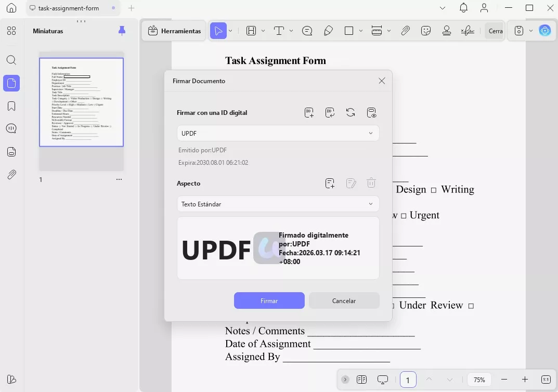Click the Home icon in title bar
The width and height of the screenshot is (558, 392).
tap(11, 8)
